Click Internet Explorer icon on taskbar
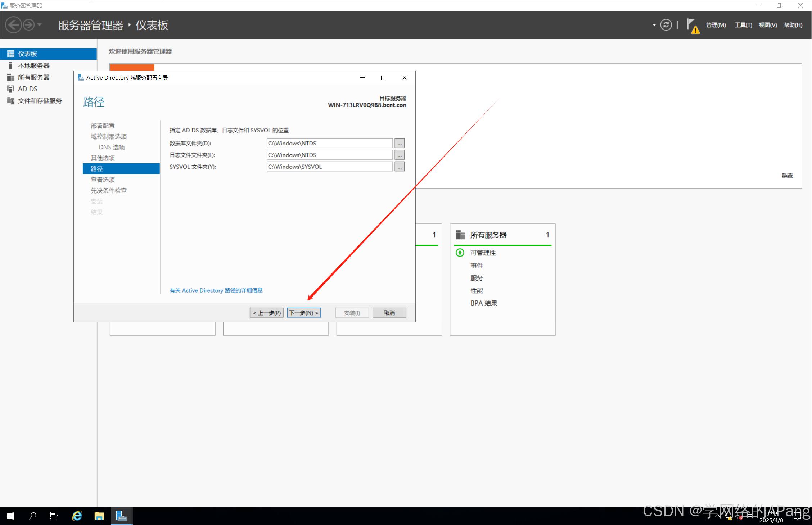Viewport: 812px width, 525px height. click(77, 516)
